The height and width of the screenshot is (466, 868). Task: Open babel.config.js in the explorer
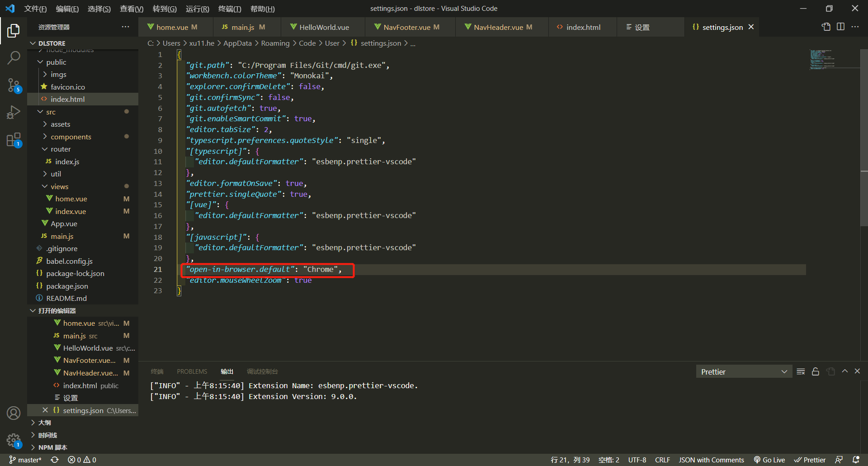(x=83, y=261)
